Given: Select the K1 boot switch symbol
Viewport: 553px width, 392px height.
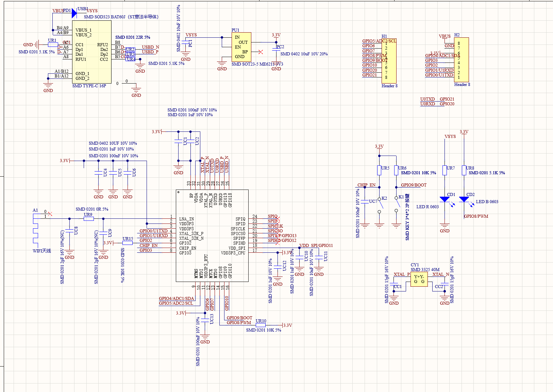Looking at the screenshot, I should [397, 204].
